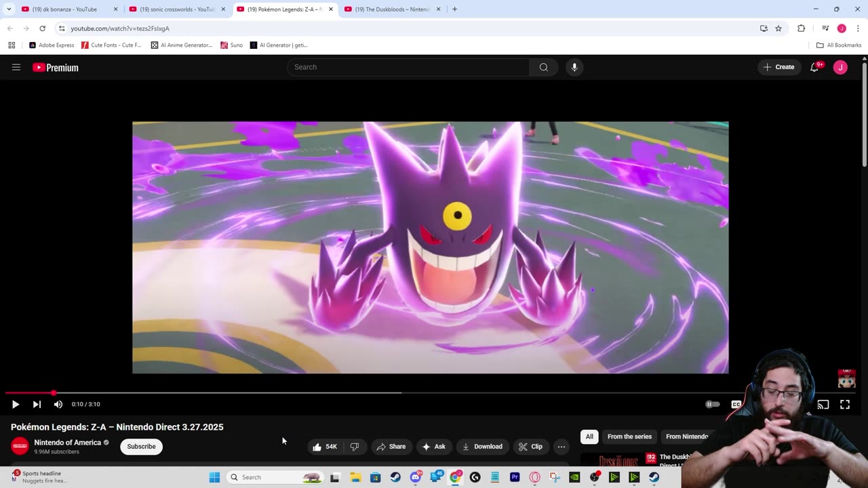Click the Windows taskbar search box
Screen dimensions: 868x488
tap(275, 477)
